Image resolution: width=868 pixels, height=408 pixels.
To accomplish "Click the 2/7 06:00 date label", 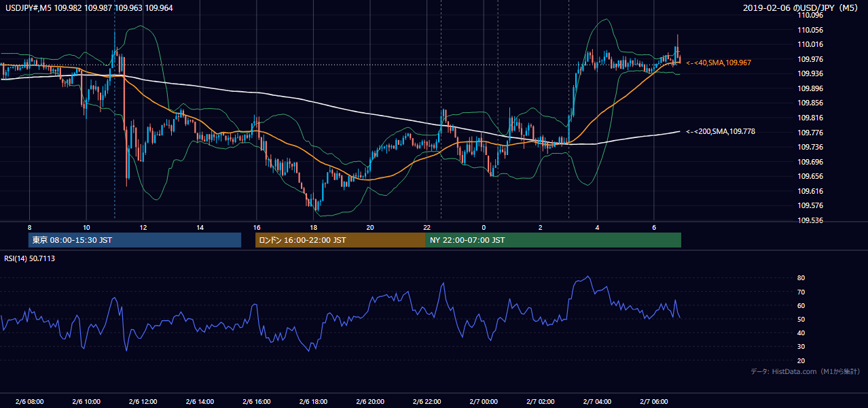I will (x=654, y=401).
